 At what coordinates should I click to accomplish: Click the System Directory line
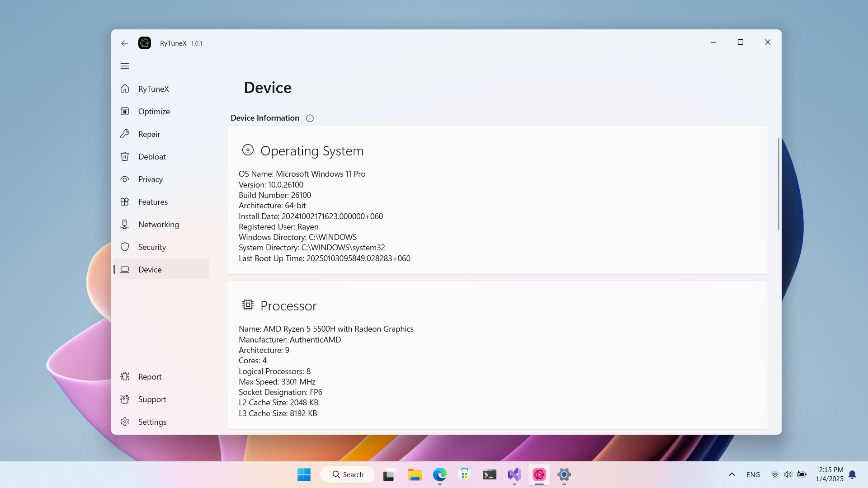pos(312,248)
